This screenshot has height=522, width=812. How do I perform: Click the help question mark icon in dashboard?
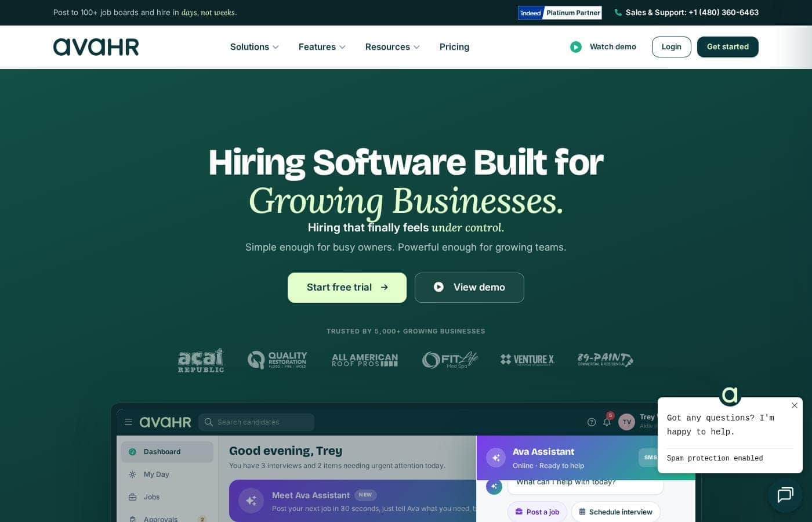(x=592, y=422)
